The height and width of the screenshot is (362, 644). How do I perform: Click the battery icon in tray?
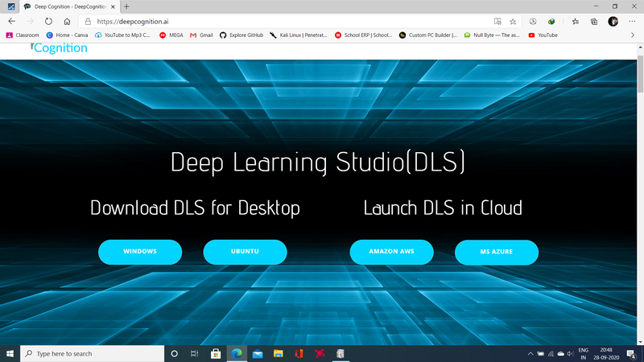point(540,353)
